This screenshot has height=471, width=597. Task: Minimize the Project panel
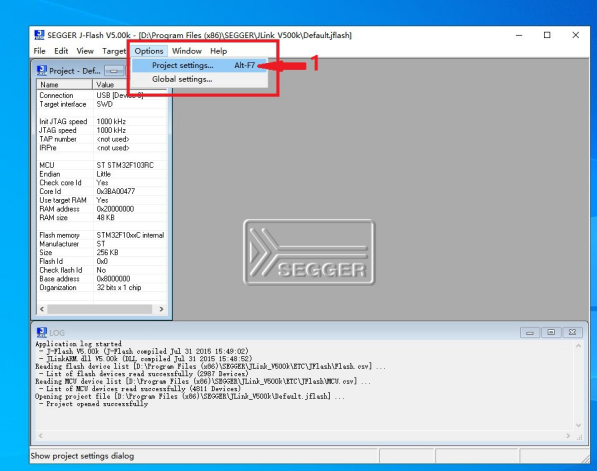[x=114, y=71]
